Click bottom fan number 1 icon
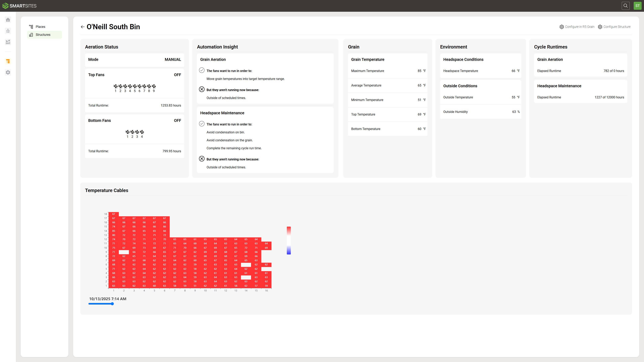The image size is (644, 362). 127,132
